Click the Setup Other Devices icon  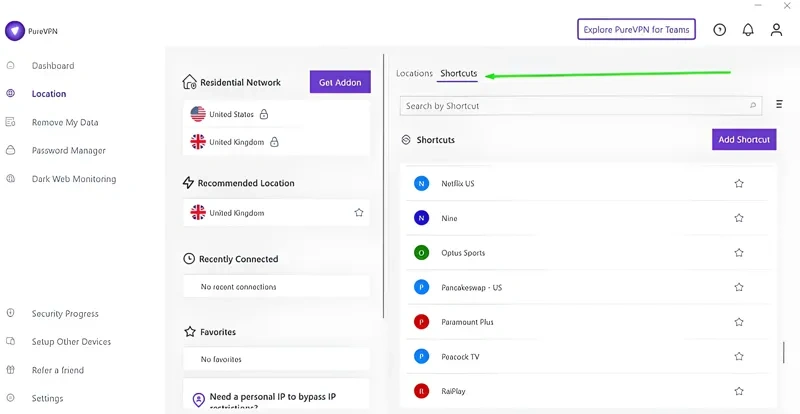(10, 341)
